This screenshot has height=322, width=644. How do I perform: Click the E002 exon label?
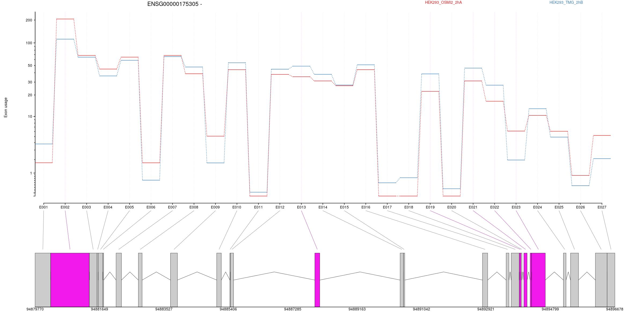coord(65,207)
